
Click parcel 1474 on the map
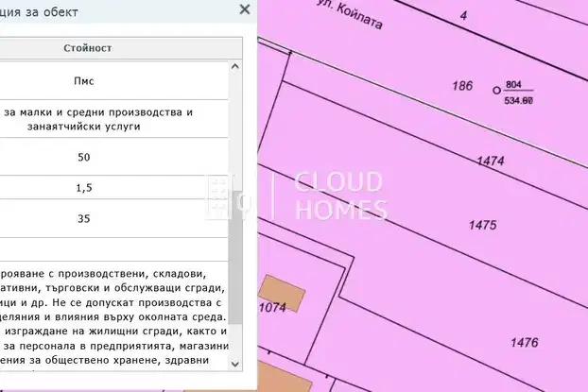(x=491, y=162)
